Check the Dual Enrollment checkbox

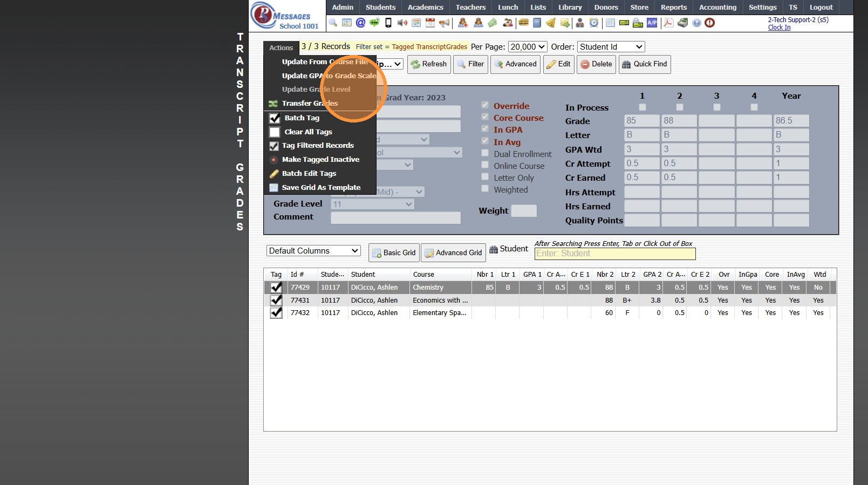[x=485, y=153]
